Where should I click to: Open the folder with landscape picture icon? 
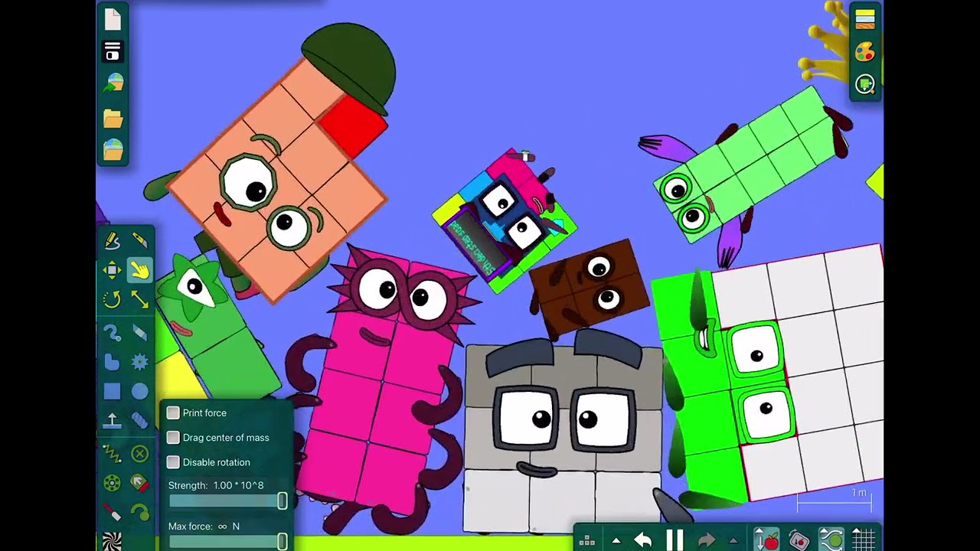pos(113,149)
